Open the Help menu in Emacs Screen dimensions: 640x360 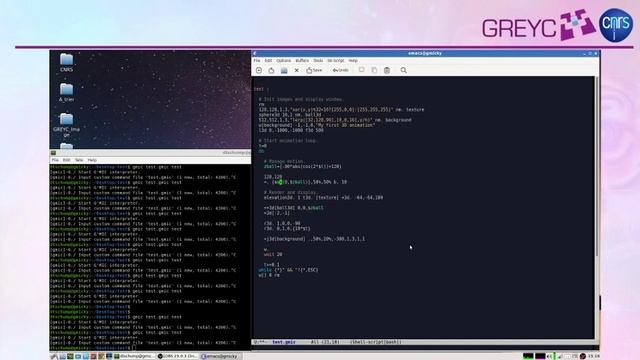(x=353, y=60)
